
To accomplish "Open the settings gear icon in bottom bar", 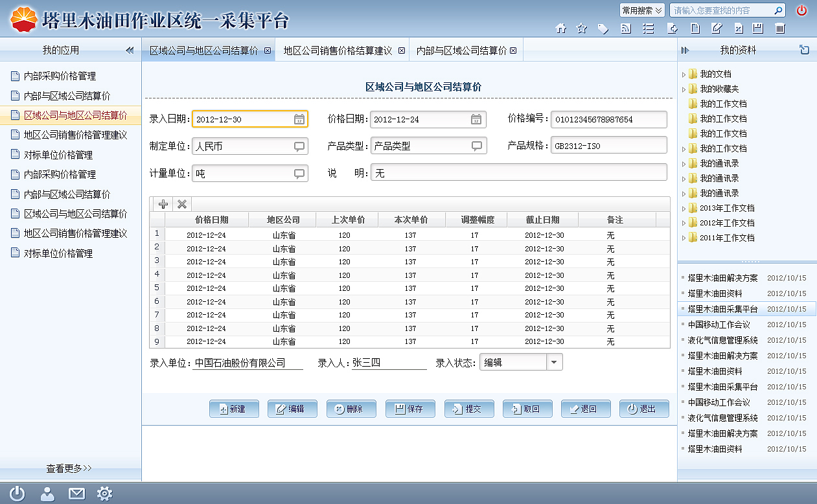I will (x=104, y=494).
